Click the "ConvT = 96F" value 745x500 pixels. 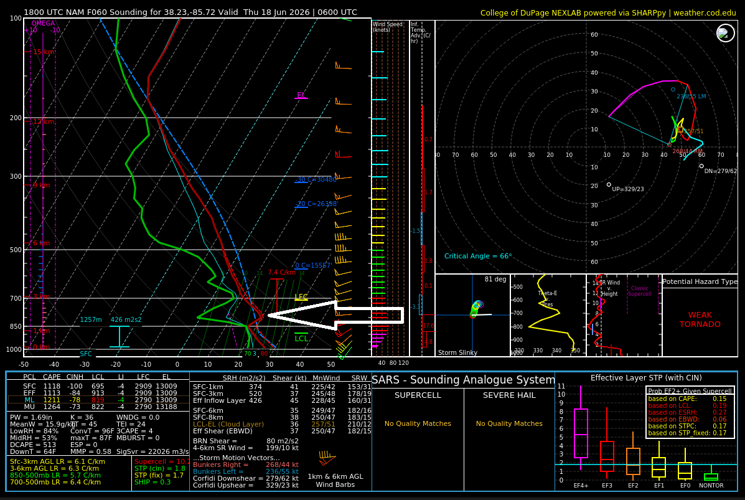[90, 431]
